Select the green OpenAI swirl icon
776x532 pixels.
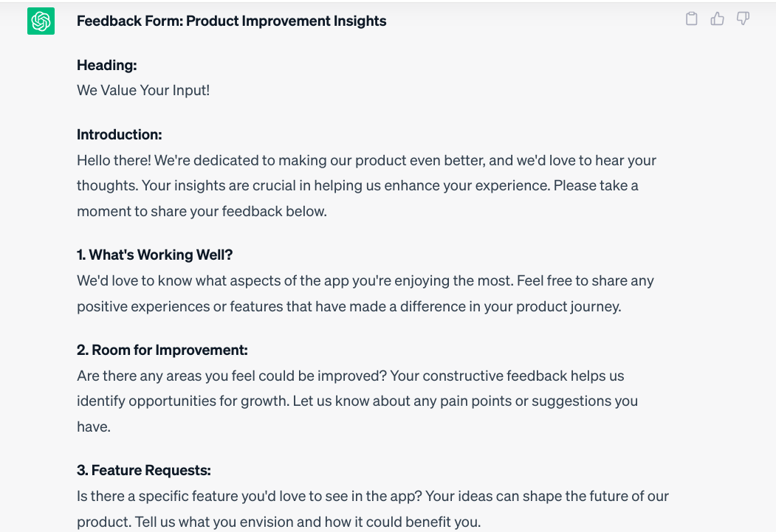[x=41, y=21]
